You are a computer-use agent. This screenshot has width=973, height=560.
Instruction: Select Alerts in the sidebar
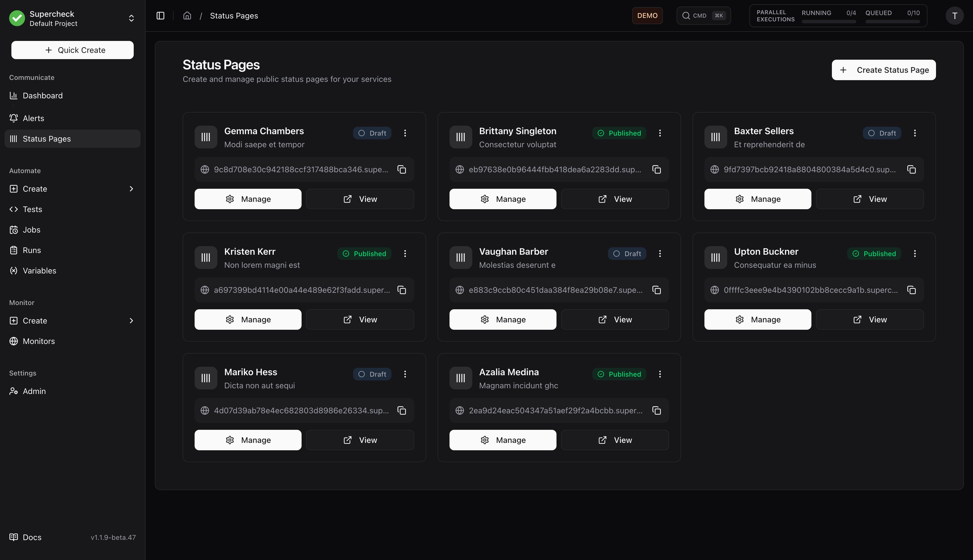tap(33, 118)
